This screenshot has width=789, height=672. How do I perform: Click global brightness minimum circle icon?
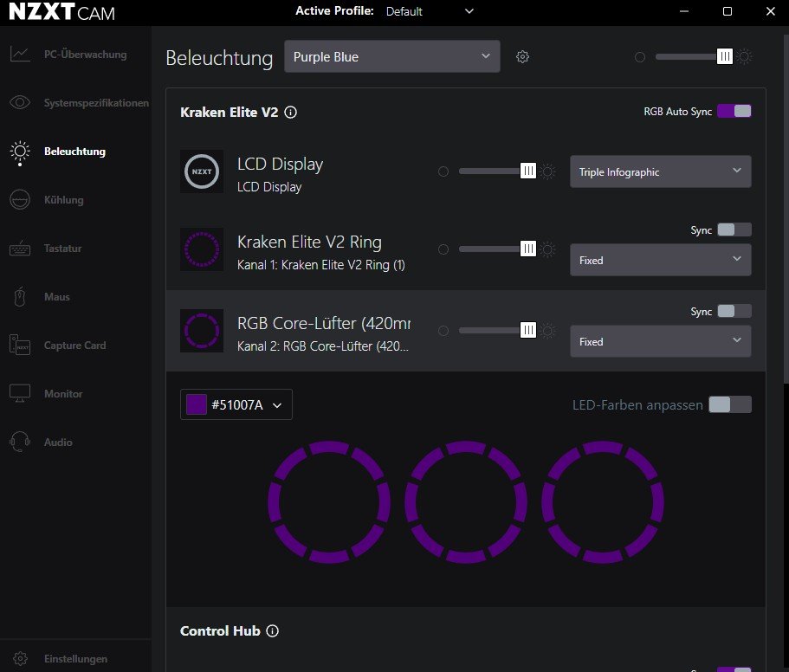(640, 57)
